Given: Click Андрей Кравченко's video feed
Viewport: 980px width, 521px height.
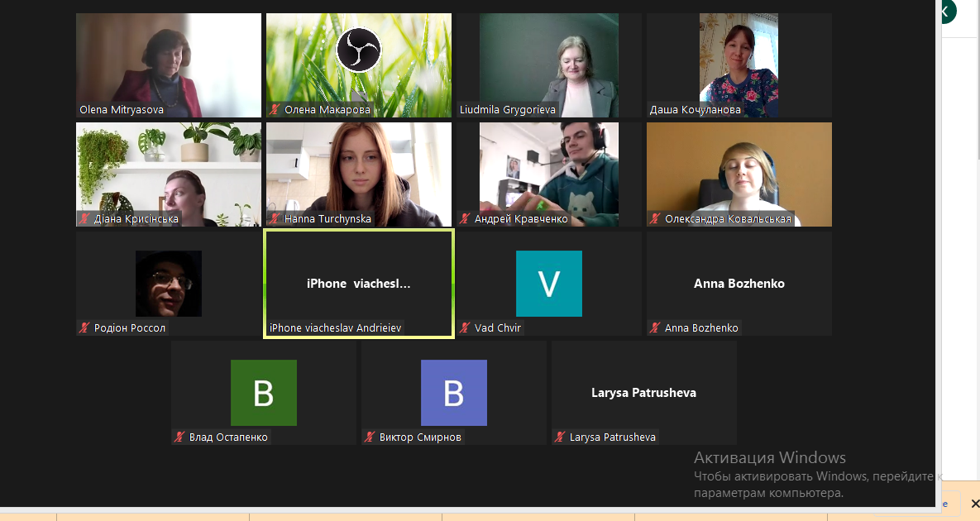Looking at the screenshot, I should (549, 174).
